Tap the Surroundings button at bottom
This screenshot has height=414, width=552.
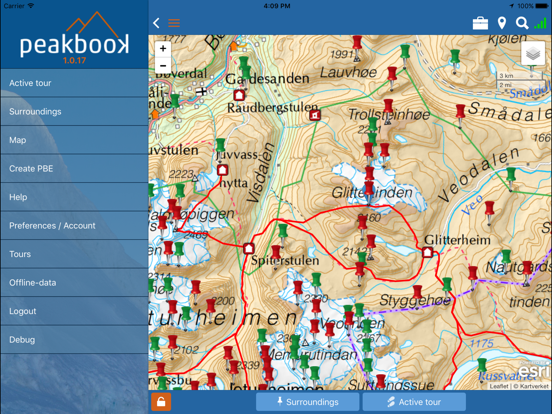click(x=308, y=402)
